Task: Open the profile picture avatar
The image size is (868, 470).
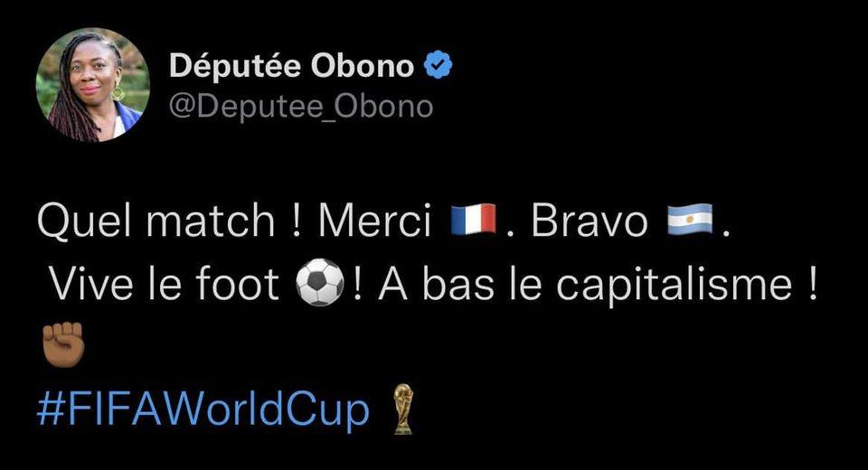Action: point(92,84)
